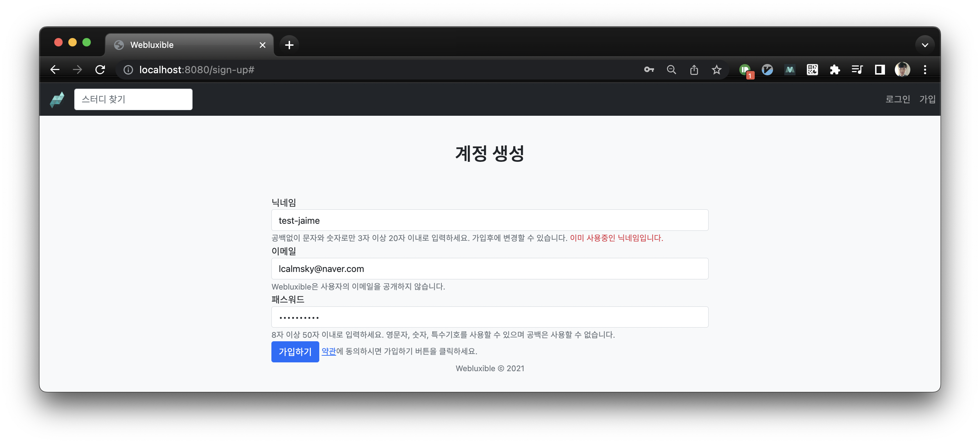Expand the tab search chevron
The image size is (980, 444).
point(925,45)
